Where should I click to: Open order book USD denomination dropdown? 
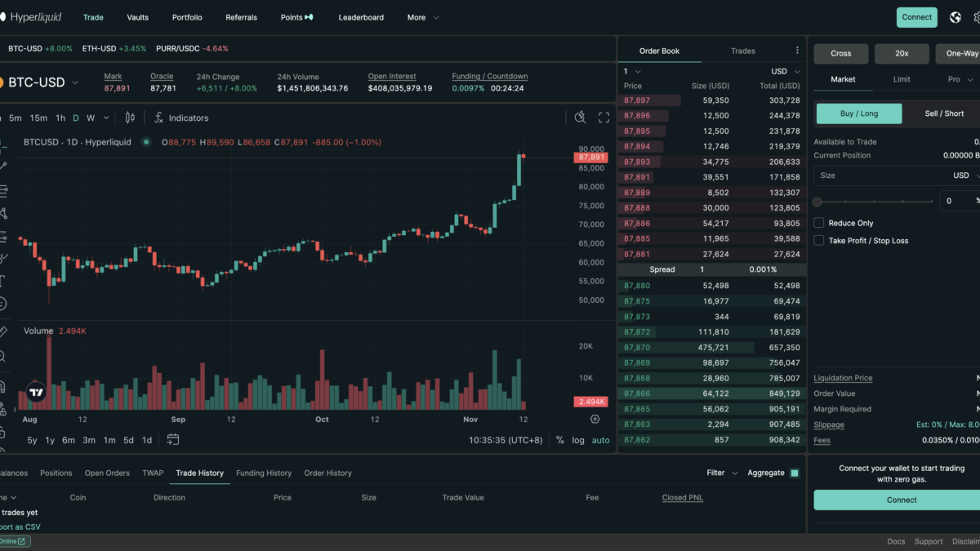pyautogui.click(x=785, y=71)
